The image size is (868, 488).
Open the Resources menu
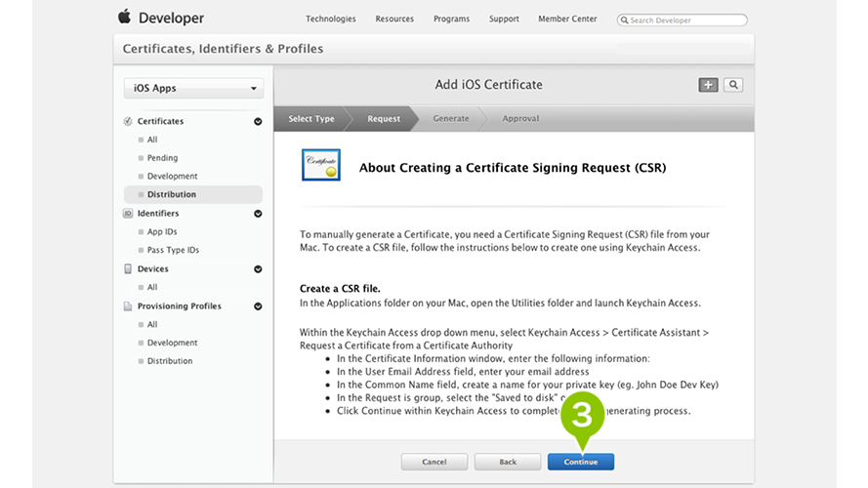[394, 19]
